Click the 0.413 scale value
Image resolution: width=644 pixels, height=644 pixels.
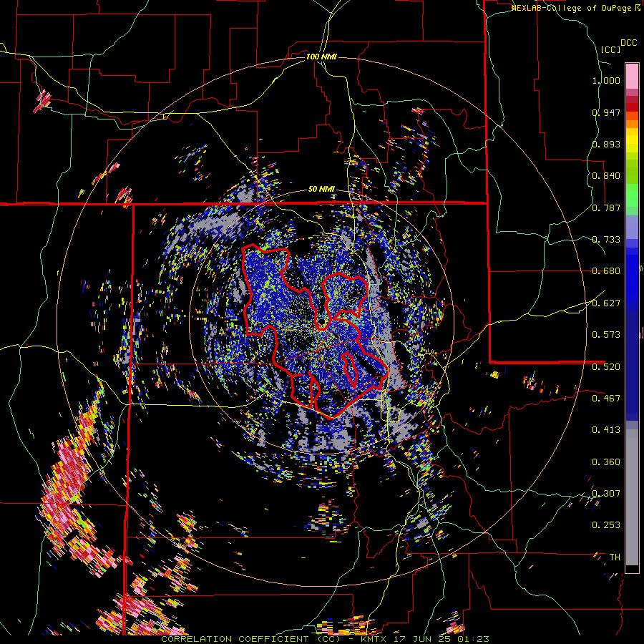coord(606,429)
